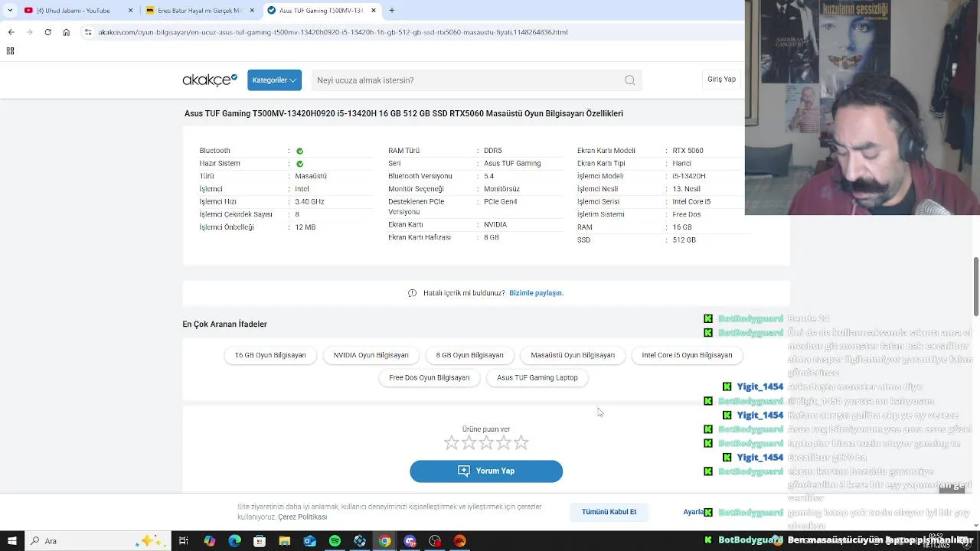Open the browser home page
This screenshot has width=980, height=551.
coord(67,32)
